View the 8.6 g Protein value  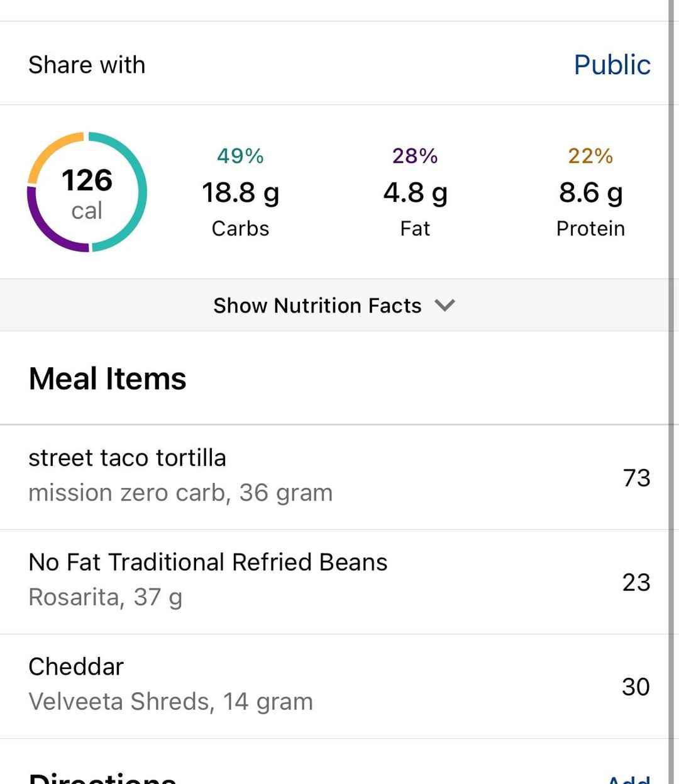[x=590, y=192]
